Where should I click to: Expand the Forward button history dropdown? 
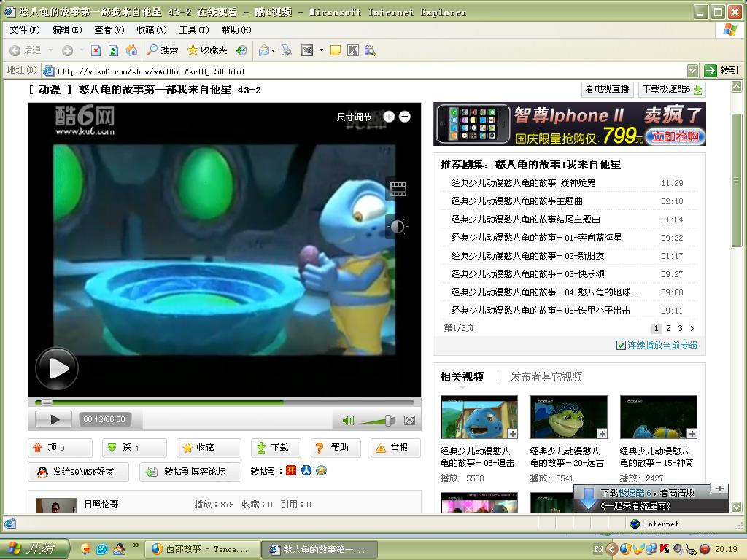click(x=82, y=50)
